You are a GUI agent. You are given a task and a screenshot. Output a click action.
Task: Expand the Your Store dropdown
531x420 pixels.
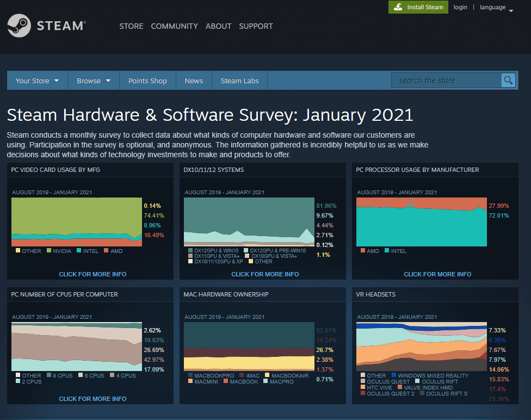(37, 81)
